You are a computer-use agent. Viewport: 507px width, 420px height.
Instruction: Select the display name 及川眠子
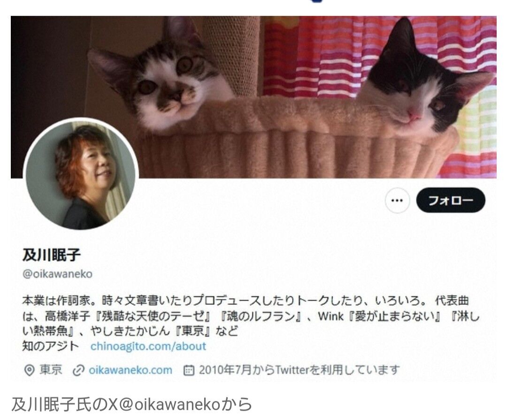pyautogui.click(x=51, y=255)
